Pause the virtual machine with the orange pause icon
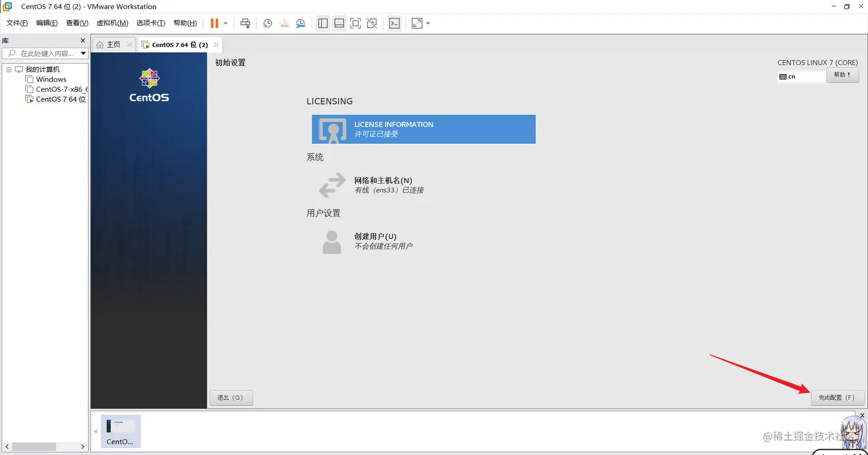The height and width of the screenshot is (455, 868). pos(214,23)
